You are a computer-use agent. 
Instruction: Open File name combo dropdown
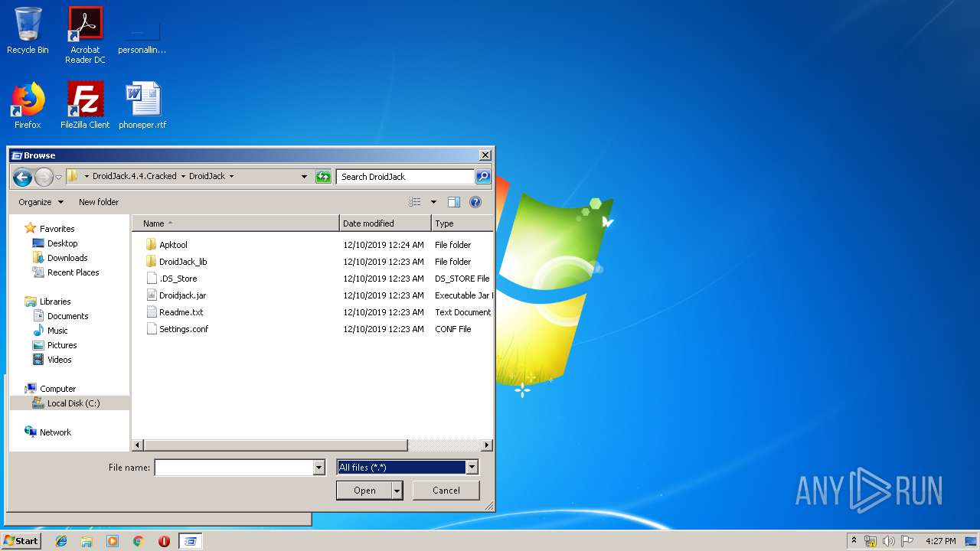coord(319,468)
